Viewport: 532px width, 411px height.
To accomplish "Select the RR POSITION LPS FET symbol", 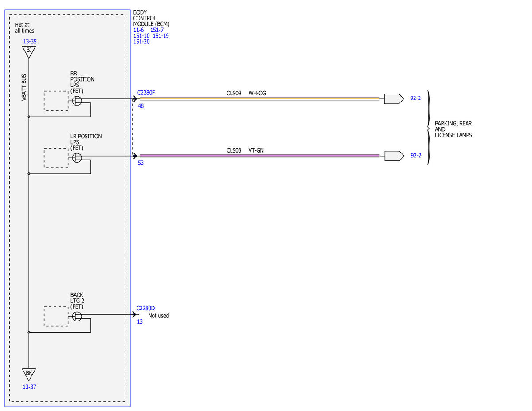I will (77, 101).
